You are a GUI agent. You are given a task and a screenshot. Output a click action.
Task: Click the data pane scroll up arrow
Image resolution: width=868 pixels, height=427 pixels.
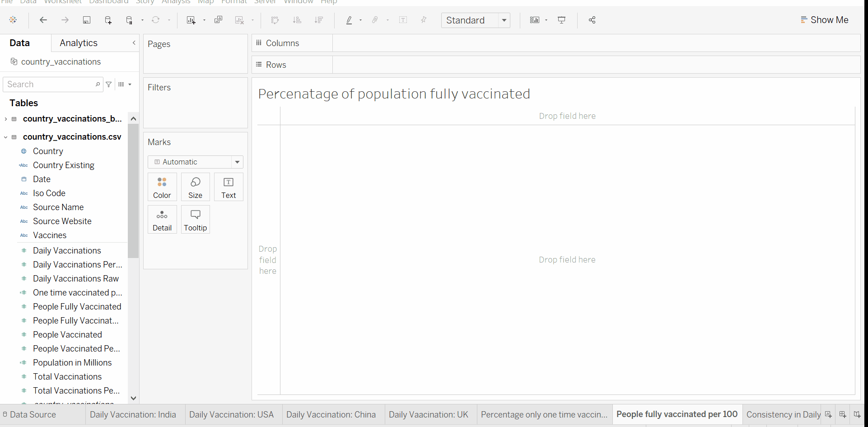coord(133,118)
